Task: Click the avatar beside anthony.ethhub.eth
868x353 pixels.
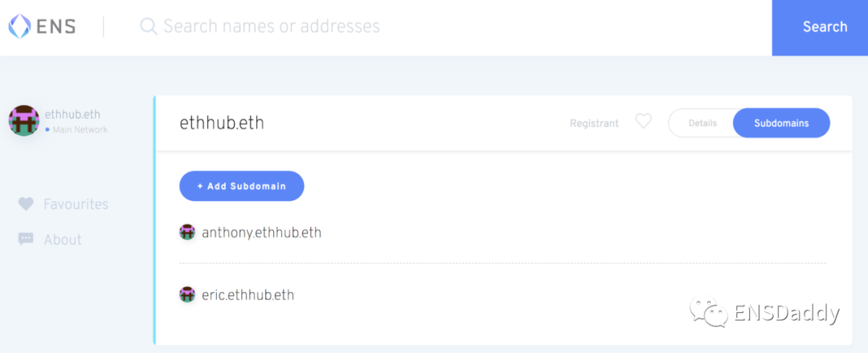Action: pyautogui.click(x=187, y=232)
